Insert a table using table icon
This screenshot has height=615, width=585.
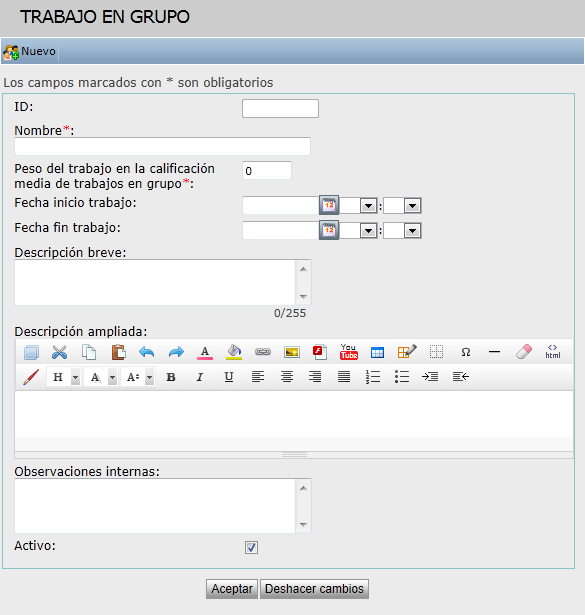(377, 353)
